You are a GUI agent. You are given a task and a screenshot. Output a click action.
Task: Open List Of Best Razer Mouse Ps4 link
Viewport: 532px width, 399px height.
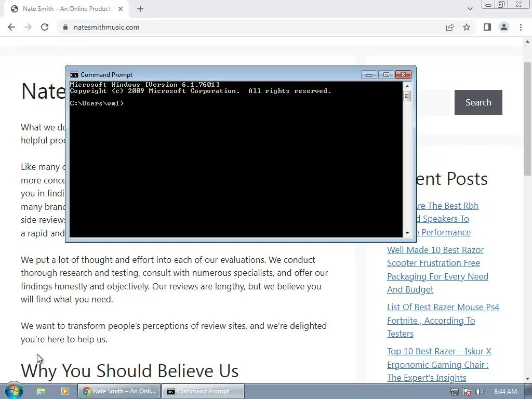443,320
